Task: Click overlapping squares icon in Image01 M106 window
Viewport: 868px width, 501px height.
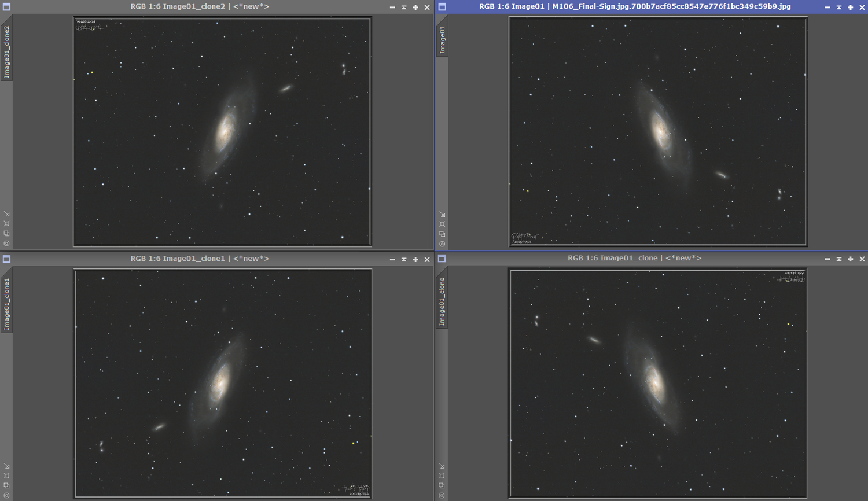Action: coord(442,234)
